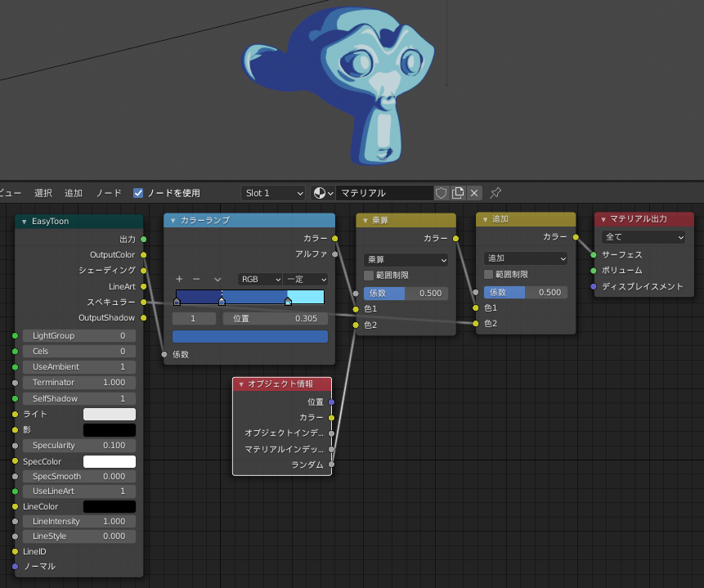Image resolution: width=704 pixels, height=588 pixels.
Task: Click the 追加 node 色1 input socket
Action: [x=476, y=307]
